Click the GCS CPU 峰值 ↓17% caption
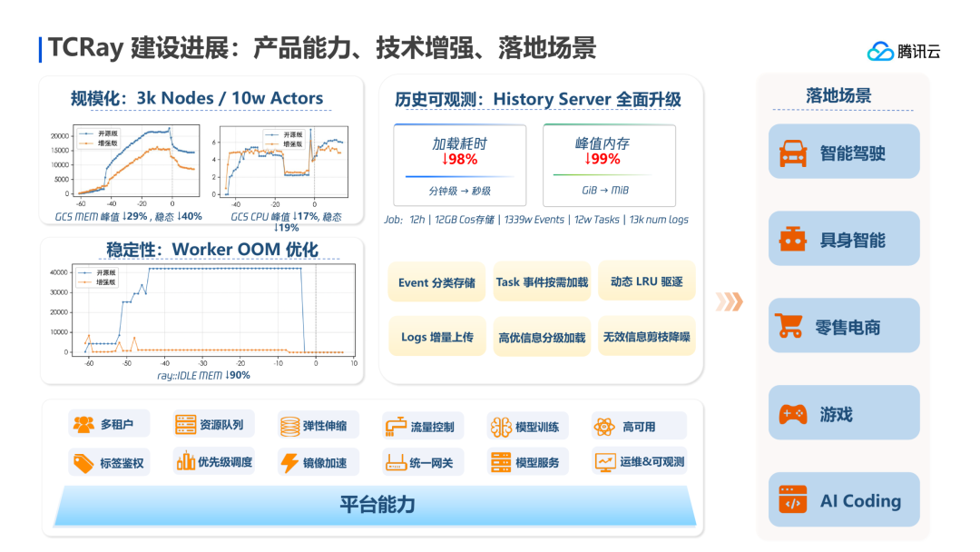 (286, 222)
